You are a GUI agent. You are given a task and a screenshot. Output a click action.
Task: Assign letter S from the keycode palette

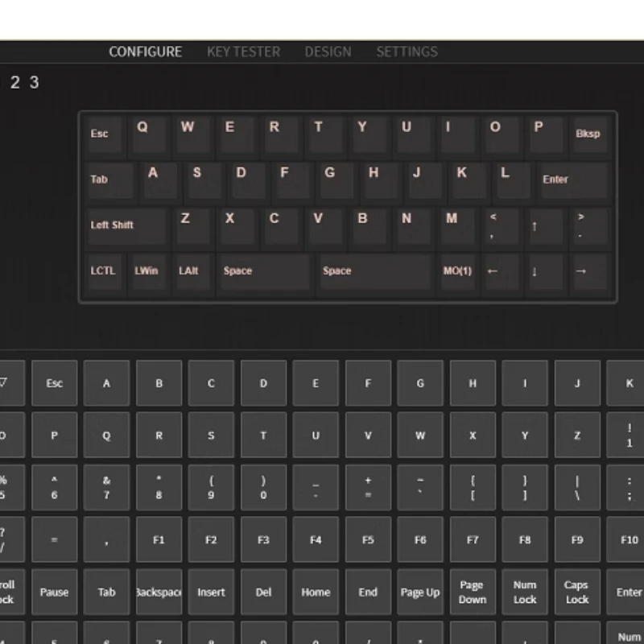(x=211, y=436)
